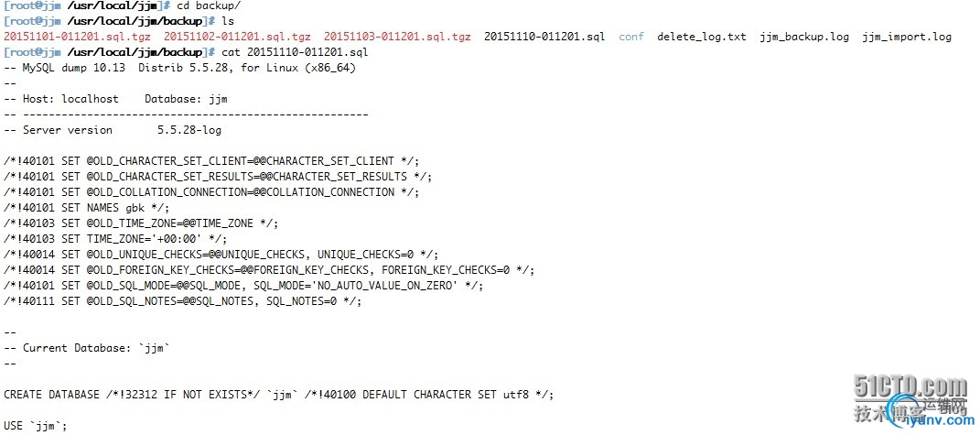Click the 'USE `jjm`;' statement
This screenshot has width=980, height=435.
(36, 426)
